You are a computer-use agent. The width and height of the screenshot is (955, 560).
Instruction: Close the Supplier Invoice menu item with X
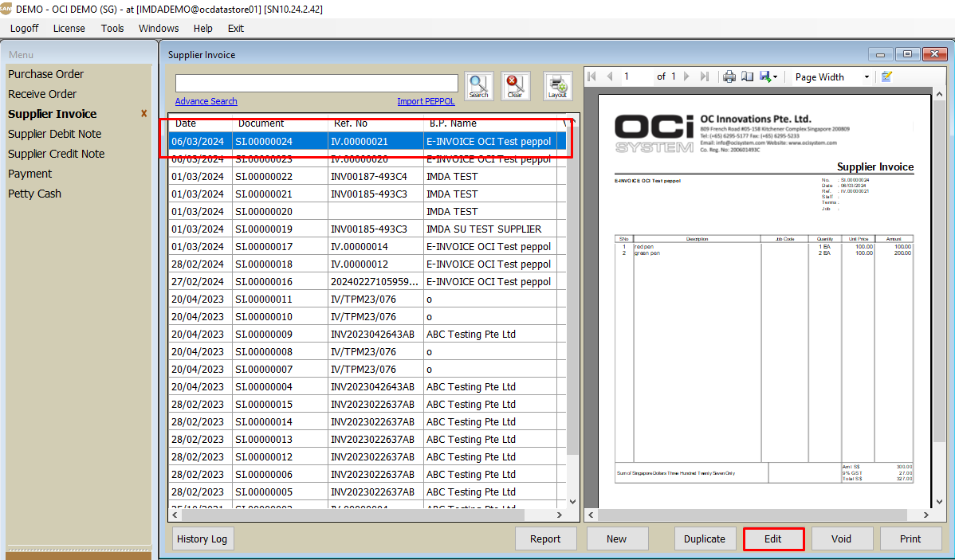pyautogui.click(x=143, y=114)
